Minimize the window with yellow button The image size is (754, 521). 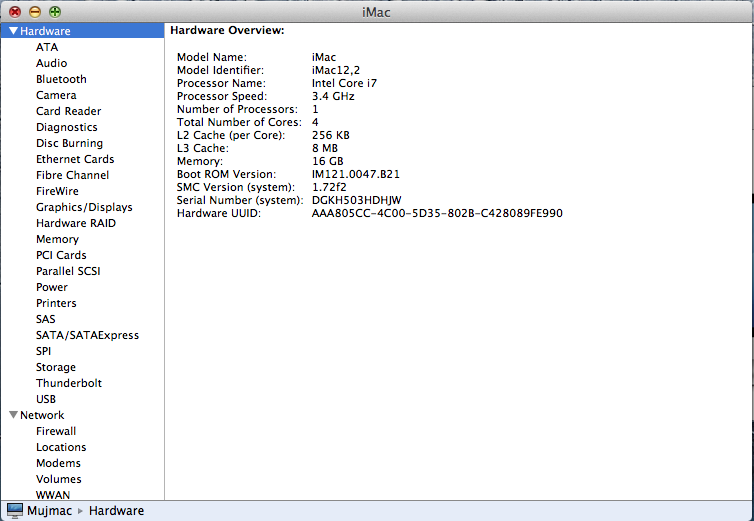pyautogui.click(x=35, y=12)
